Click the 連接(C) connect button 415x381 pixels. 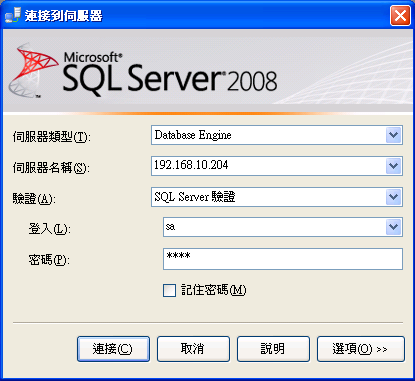[x=113, y=349]
